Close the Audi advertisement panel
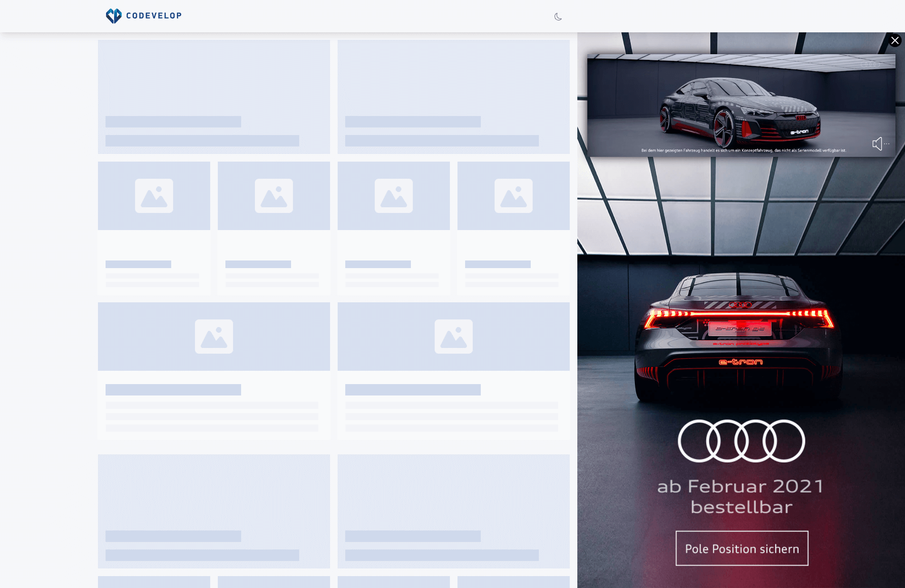This screenshot has height=588, width=905. tap(895, 40)
